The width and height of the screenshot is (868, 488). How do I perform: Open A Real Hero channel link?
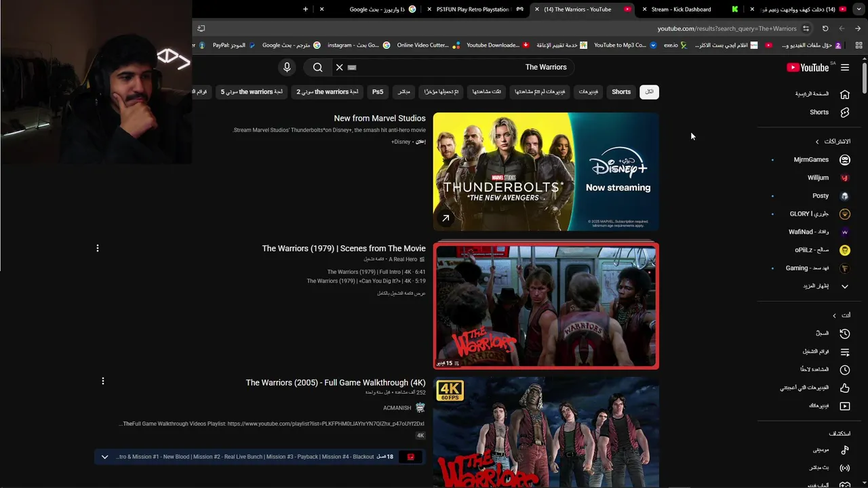(x=403, y=260)
